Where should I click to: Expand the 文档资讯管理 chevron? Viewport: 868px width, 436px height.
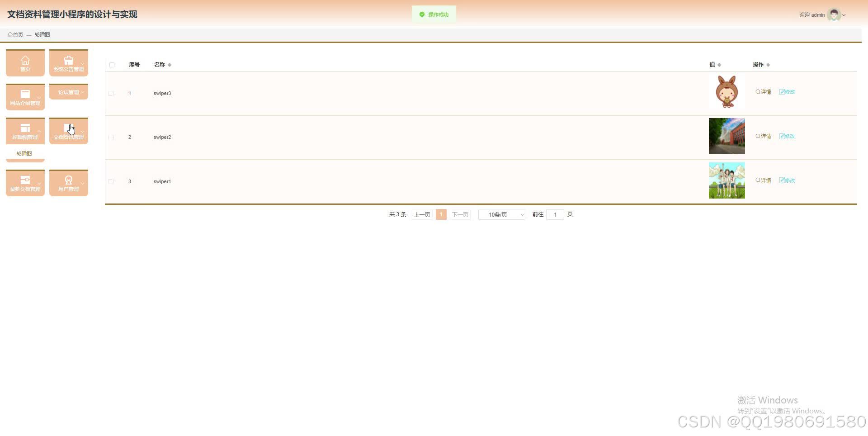click(82, 131)
